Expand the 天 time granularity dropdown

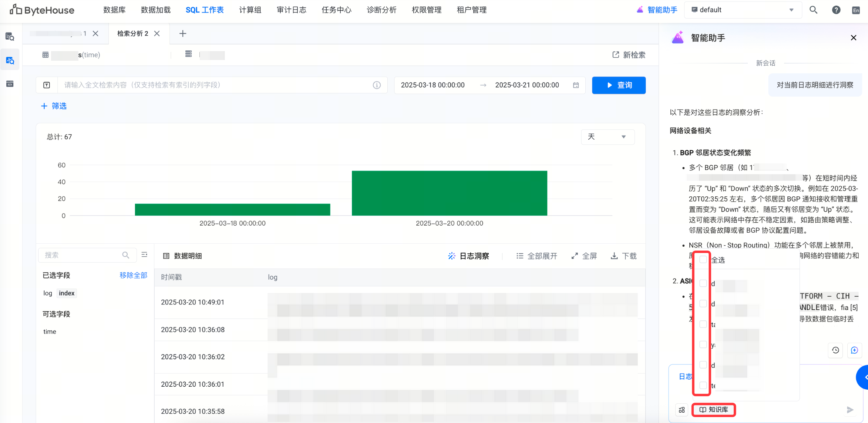pyautogui.click(x=608, y=137)
